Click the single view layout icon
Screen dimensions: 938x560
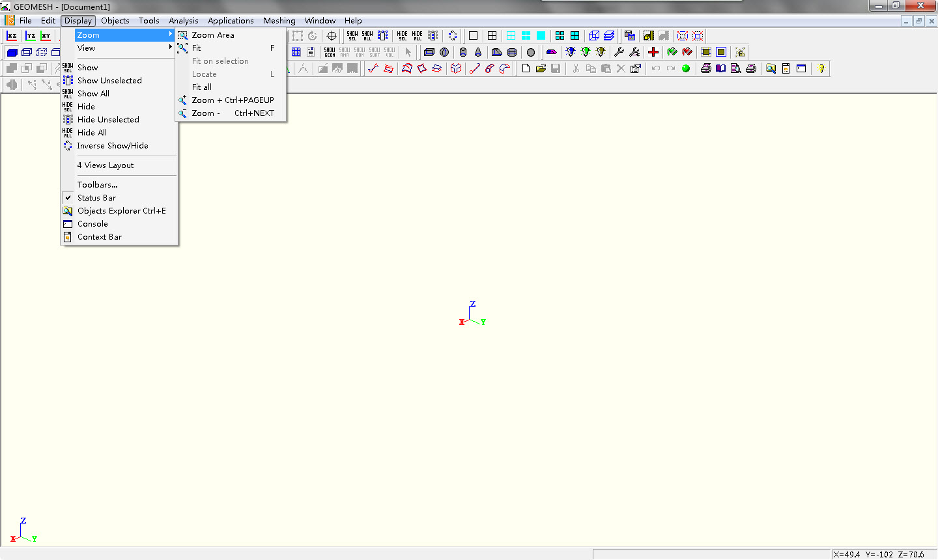(474, 36)
